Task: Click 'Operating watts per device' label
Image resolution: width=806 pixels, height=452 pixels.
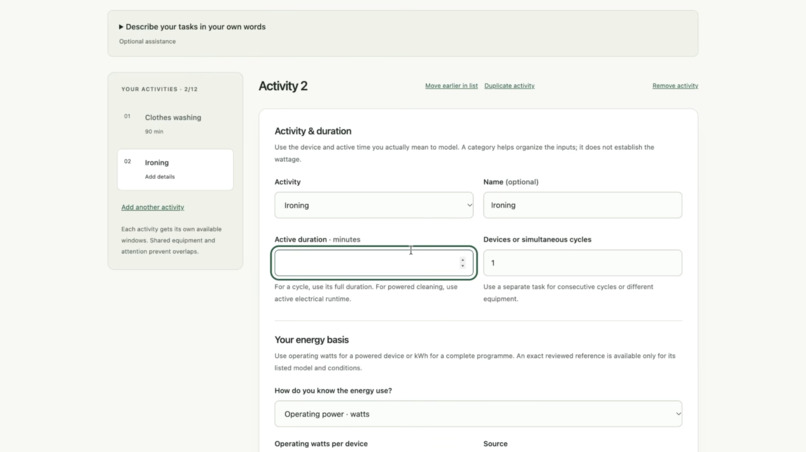Action: [x=321, y=444]
